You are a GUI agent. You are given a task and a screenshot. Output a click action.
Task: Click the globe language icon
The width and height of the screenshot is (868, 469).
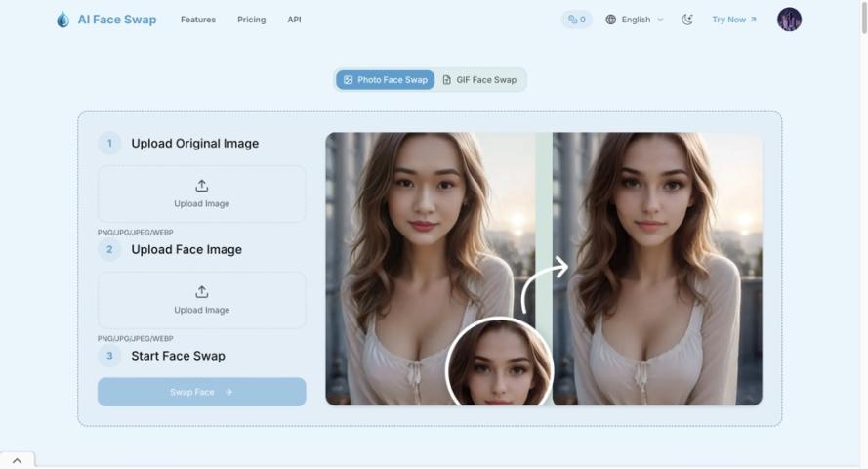611,20
